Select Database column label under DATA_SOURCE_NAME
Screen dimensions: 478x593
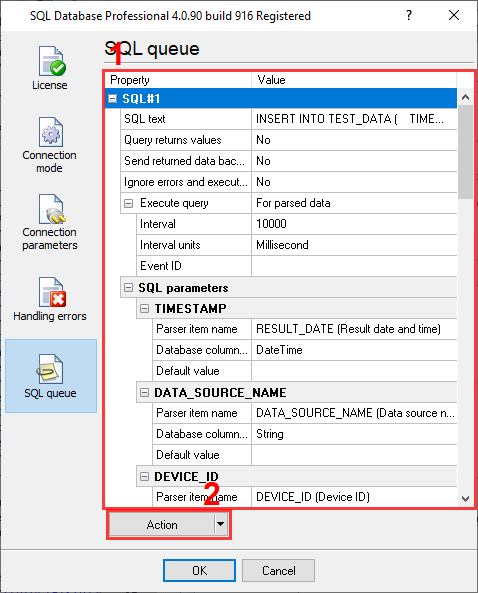202,434
